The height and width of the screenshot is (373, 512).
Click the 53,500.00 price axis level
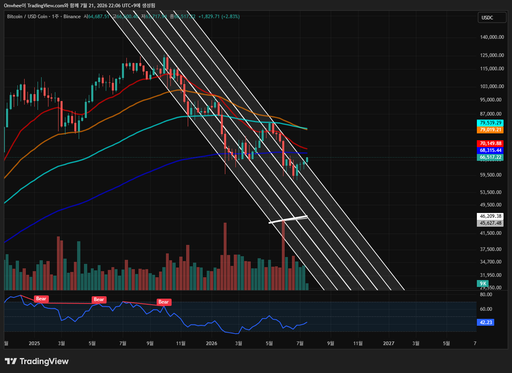(x=491, y=192)
